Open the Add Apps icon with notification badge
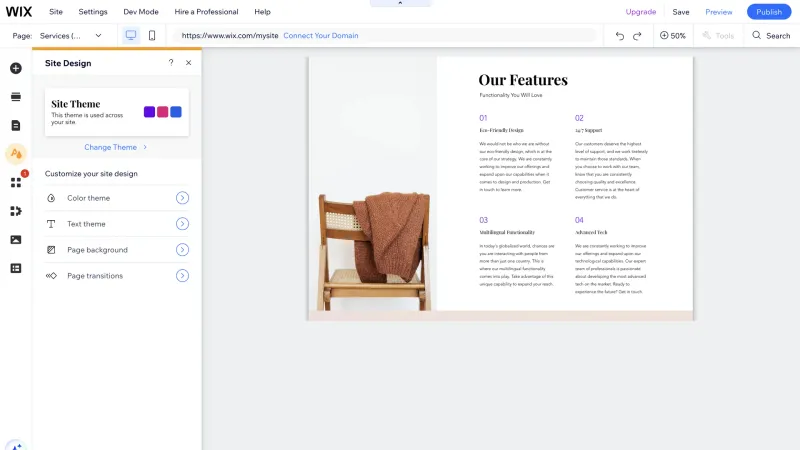This screenshot has height=450, width=800. click(x=16, y=183)
